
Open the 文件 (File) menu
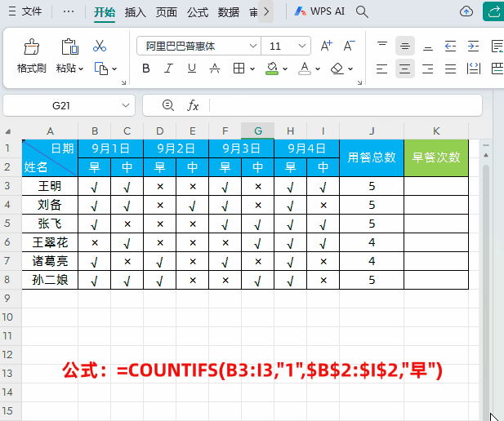tap(26, 12)
